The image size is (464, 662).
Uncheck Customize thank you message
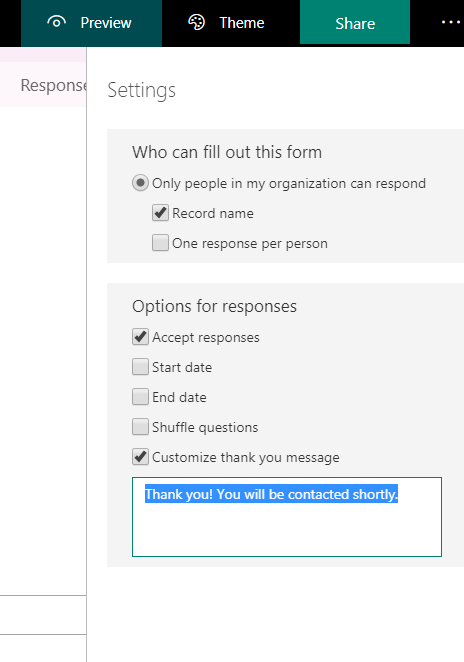pyautogui.click(x=140, y=457)
